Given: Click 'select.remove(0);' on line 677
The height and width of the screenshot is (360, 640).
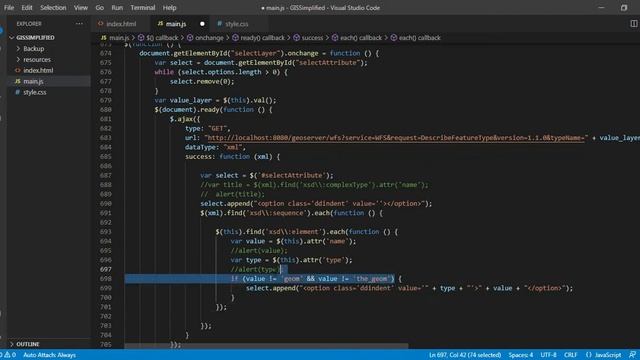Looking at the screenshot, I should [x=202, y=82].
